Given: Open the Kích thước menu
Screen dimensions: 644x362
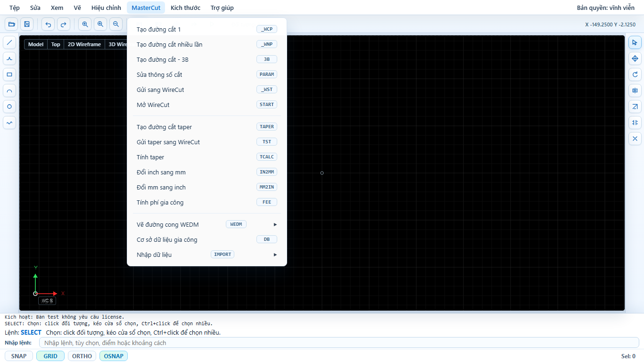Looking at the screenshot, I should coord(185,8).
